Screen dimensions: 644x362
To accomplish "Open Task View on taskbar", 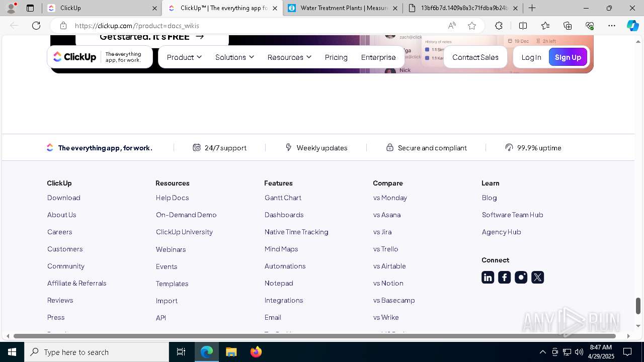I will (x=181, y=352).
